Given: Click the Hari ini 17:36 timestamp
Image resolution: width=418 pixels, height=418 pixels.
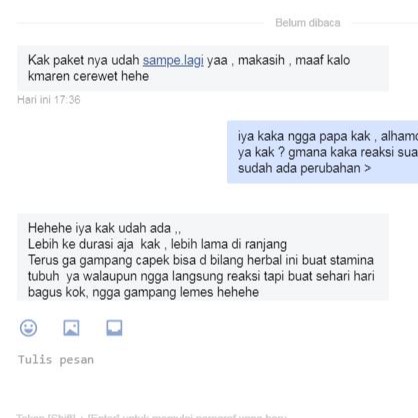Looking at the screenshot, I should point(49,100).
